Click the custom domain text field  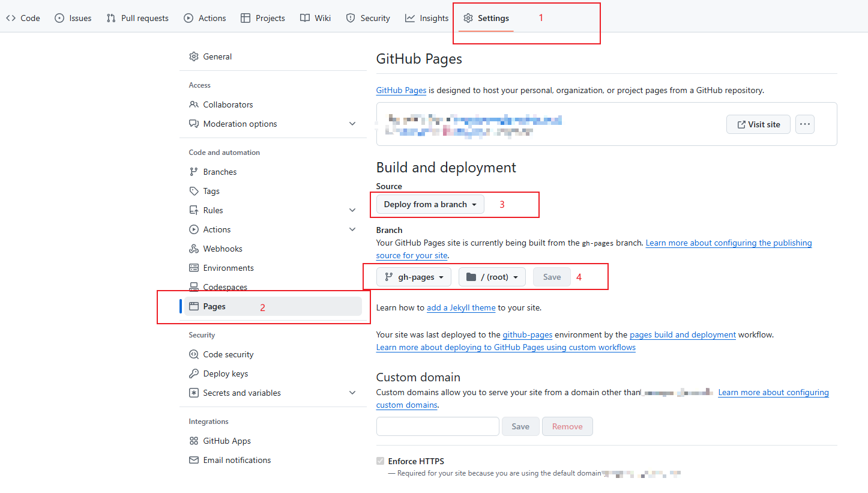click(438, 426)
